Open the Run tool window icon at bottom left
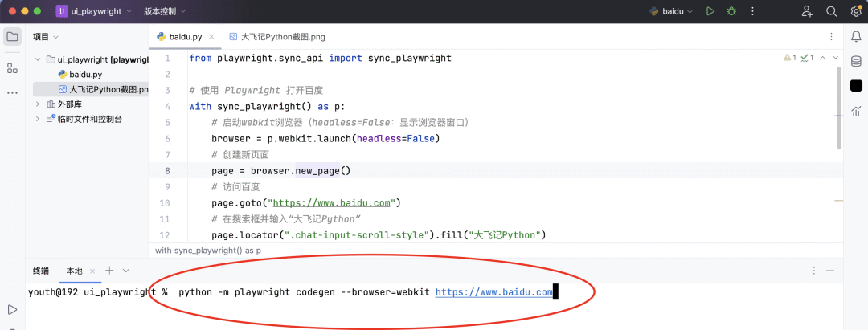 pyautogui.click(x=11, y=309)
